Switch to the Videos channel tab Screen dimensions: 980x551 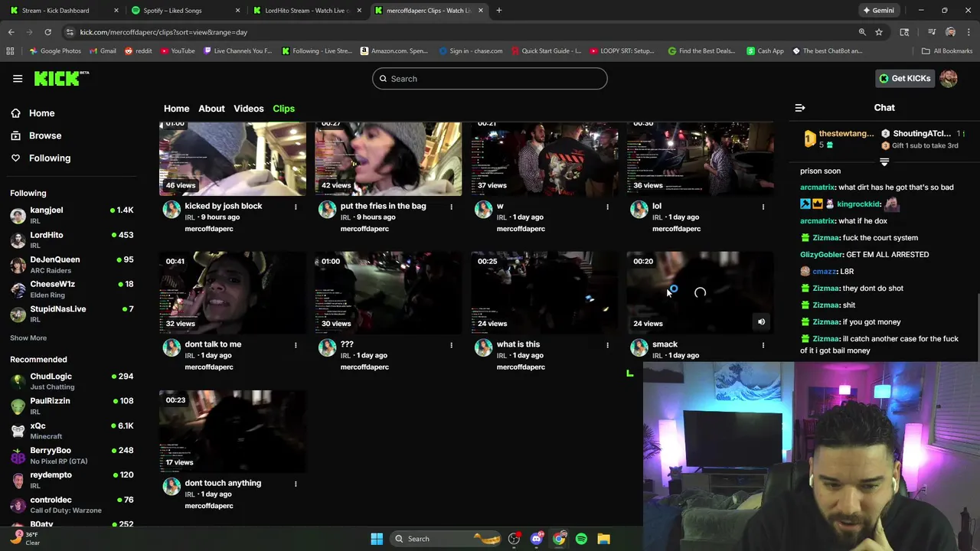click(248, 109)
